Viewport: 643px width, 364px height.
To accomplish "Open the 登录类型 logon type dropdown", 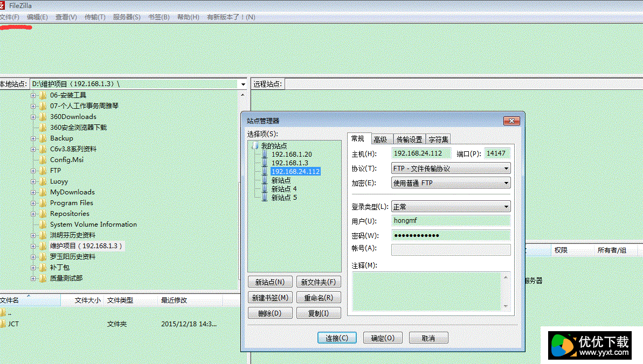I will [x=506, y=207].
